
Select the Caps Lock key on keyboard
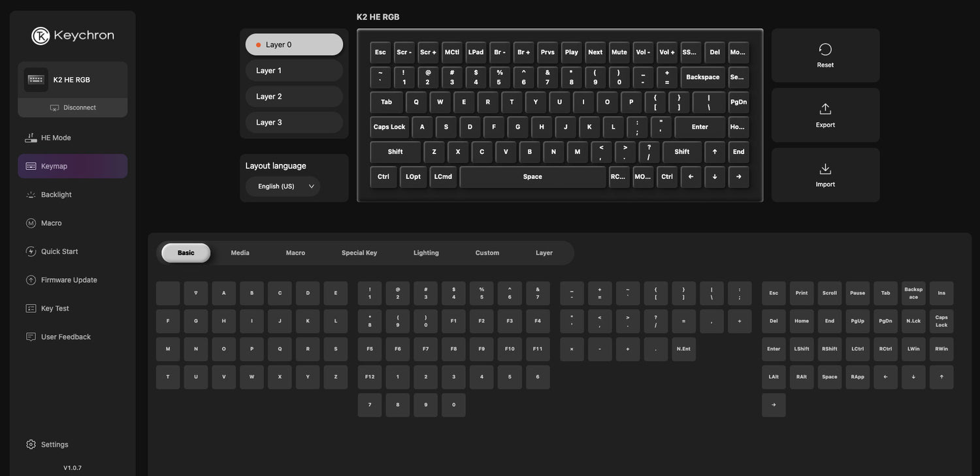[389, 127]
